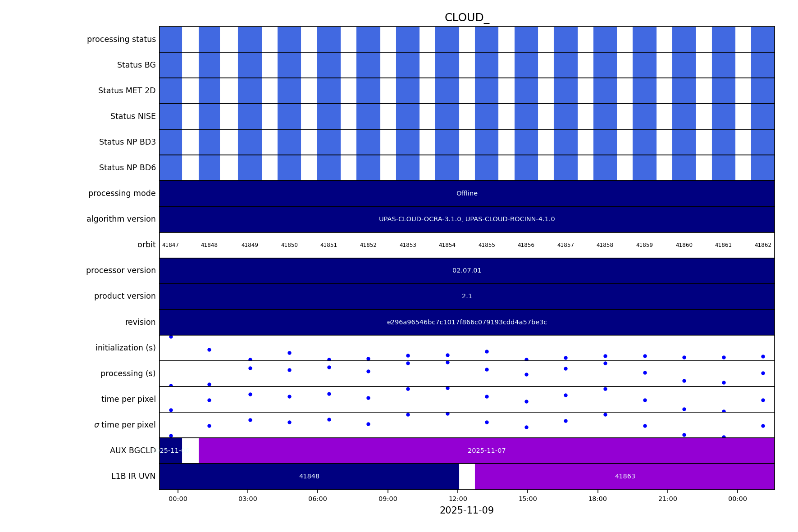Click the 12:00 tick on time axis

458,499
